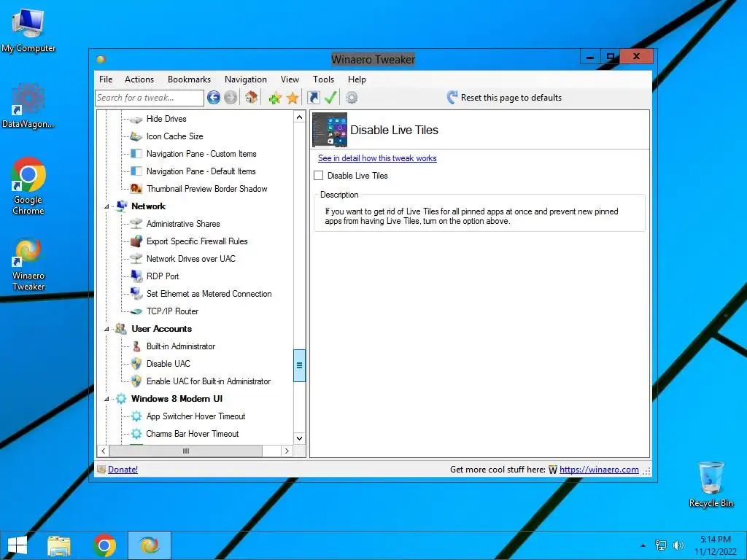
Task: Click the App Switcher Hover Timeout gear icon
Action: pyautogui.click(x=136, y=416)
